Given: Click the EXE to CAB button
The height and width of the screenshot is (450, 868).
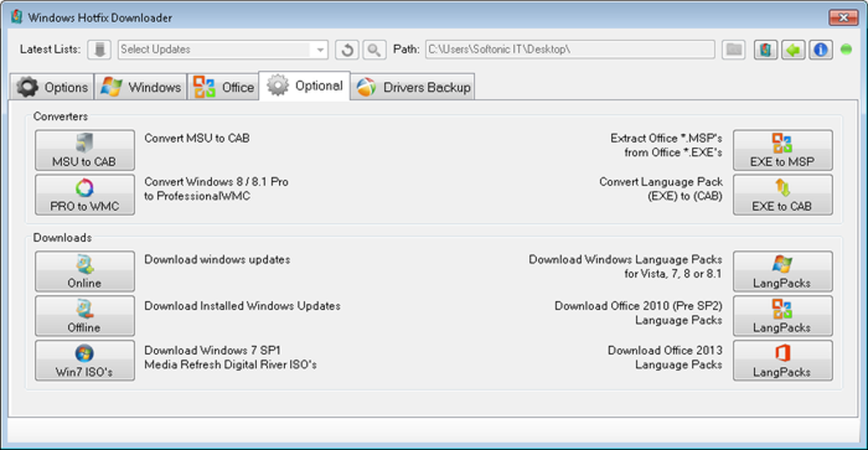Looking at the screenshot, I should (x=783, y=195).
